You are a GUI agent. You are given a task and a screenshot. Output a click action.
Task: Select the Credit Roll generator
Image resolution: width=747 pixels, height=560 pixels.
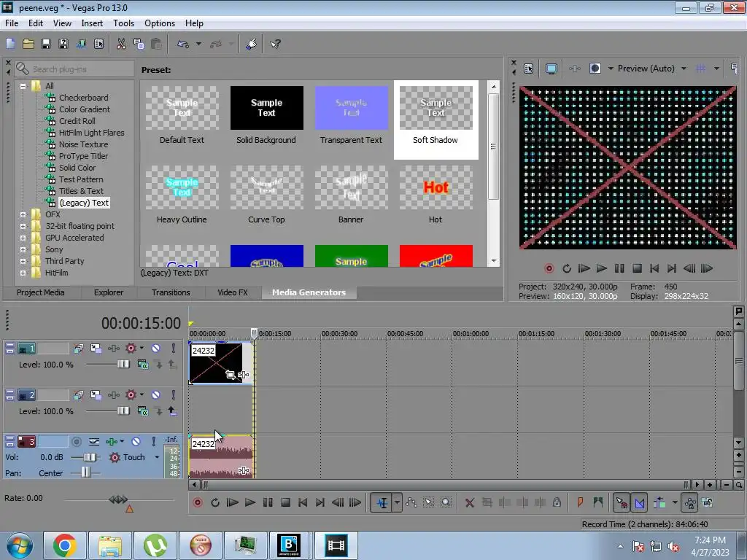coord(77,121)
